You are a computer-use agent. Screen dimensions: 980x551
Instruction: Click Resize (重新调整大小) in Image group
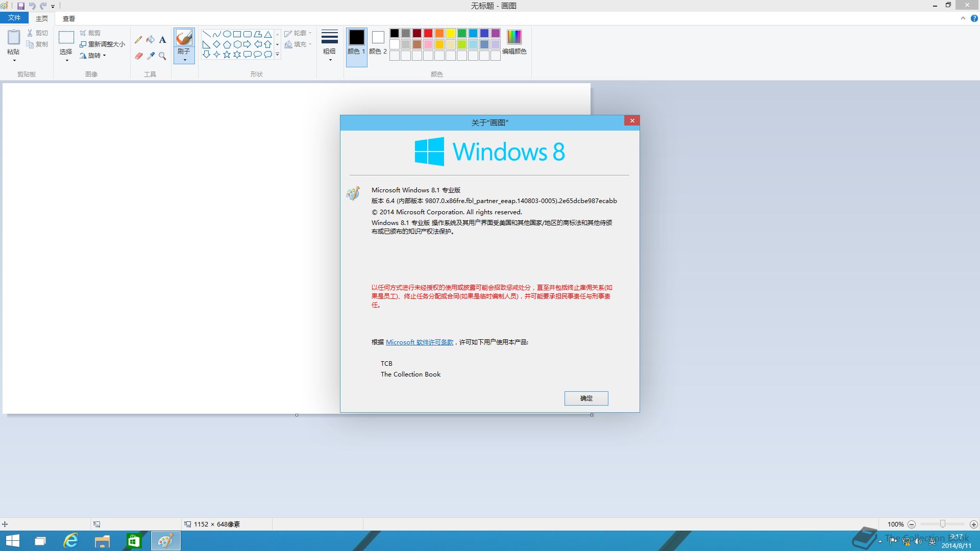click(x=102, y=44)
